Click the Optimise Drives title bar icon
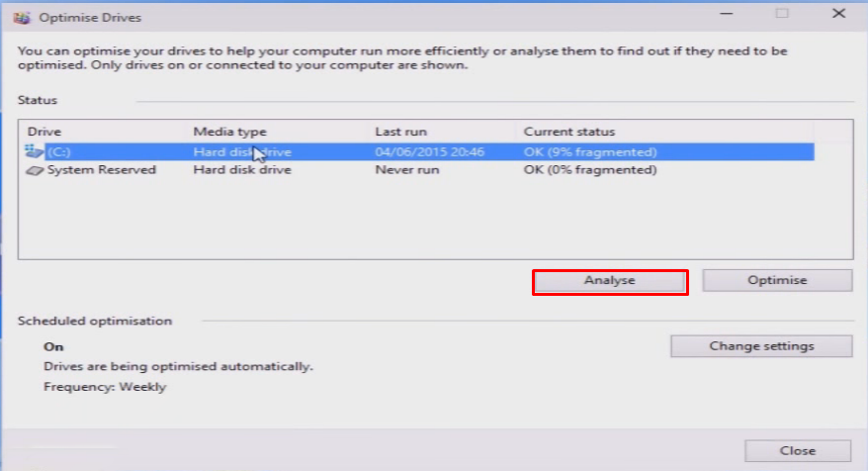 click(22, 17)
